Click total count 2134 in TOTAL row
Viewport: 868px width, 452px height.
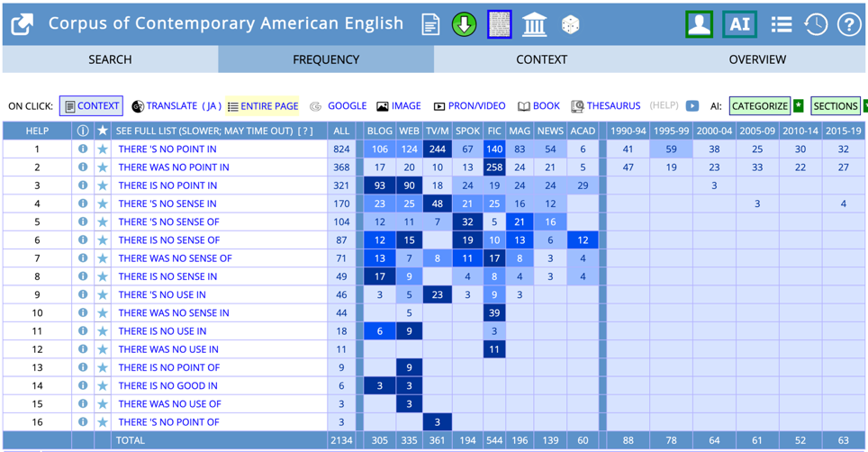pos(341,440)
